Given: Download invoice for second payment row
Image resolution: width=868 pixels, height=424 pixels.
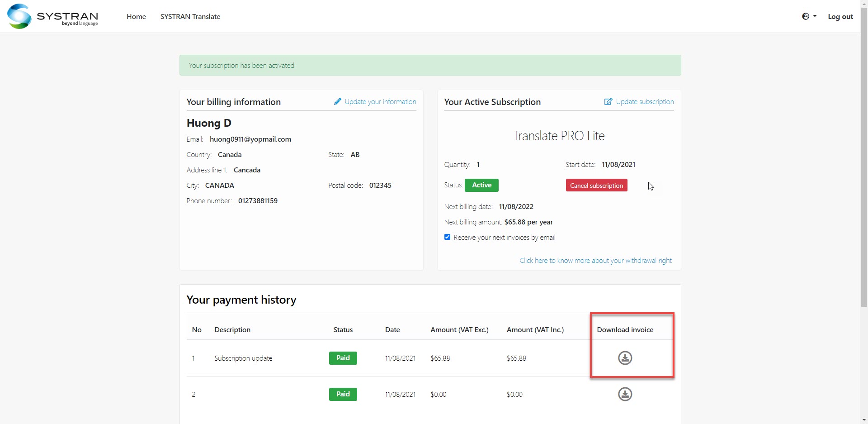Looking at the screenshot, I should pyautogui.click(x=625, y=394).
